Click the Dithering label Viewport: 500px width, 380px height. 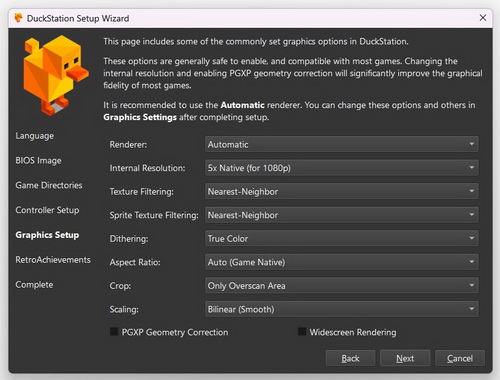point(129,239)
